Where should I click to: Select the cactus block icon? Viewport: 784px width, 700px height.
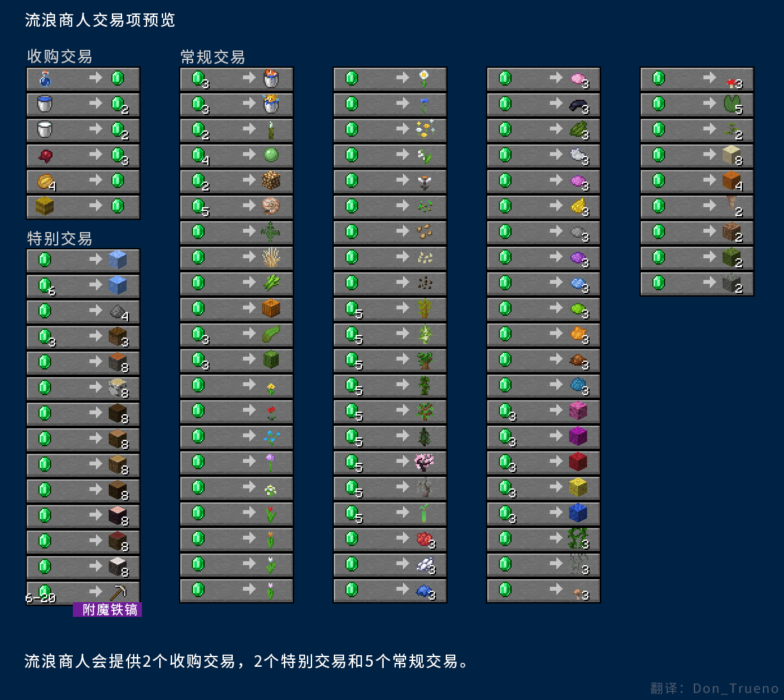click(270, 360)
